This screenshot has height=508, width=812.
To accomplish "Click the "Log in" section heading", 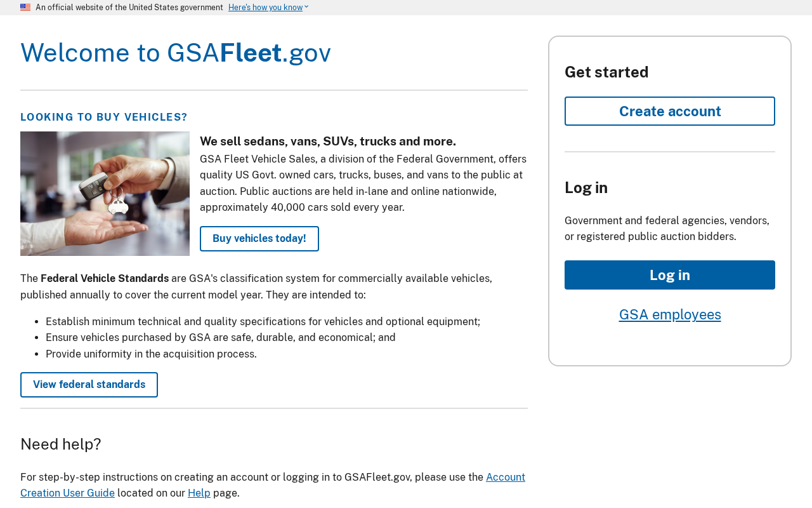I will tap(586, 188).
